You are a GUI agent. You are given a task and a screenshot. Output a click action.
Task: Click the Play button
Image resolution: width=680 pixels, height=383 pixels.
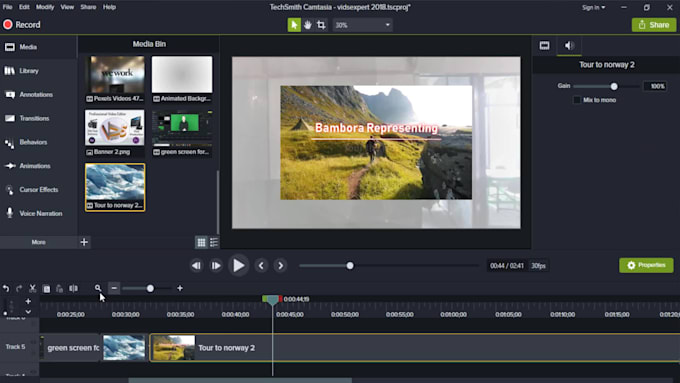coord(238,265)
